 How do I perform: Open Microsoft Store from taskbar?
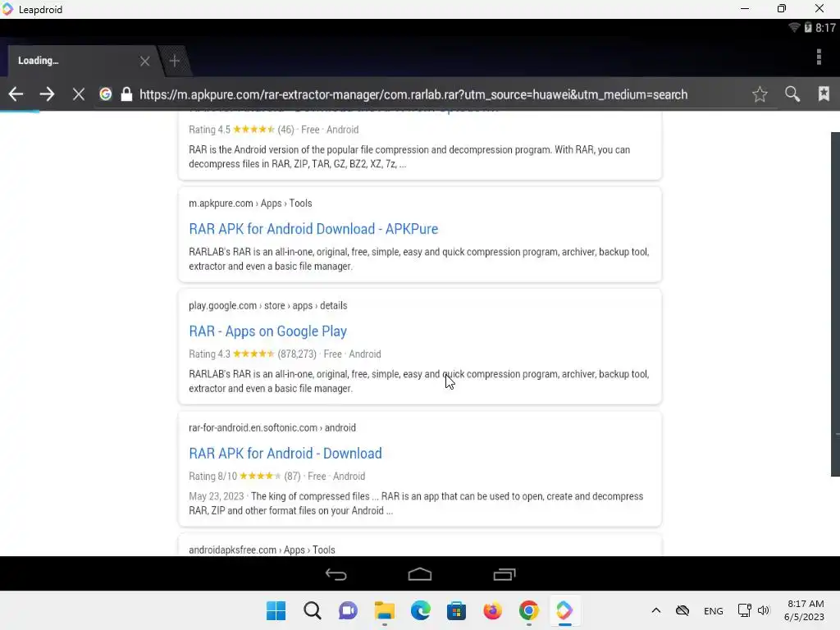pyautogui.click(x=456, y=610)
